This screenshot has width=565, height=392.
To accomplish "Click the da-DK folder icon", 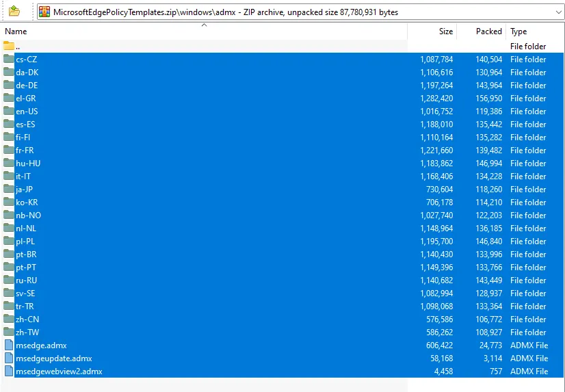I will tap(9, 72).
